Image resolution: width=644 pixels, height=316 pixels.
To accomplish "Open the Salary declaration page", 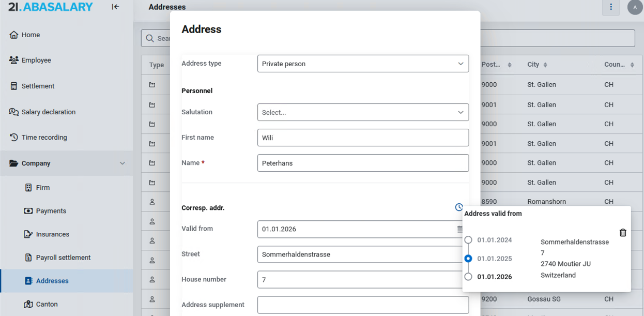I will [x=48, y=112].
